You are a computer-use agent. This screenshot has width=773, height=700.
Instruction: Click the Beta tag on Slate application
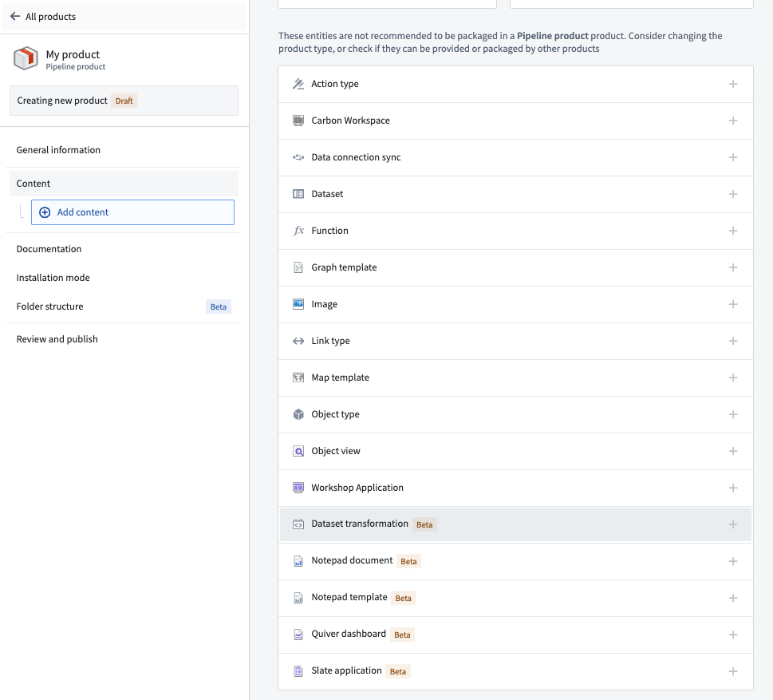(x=398, y=671)
